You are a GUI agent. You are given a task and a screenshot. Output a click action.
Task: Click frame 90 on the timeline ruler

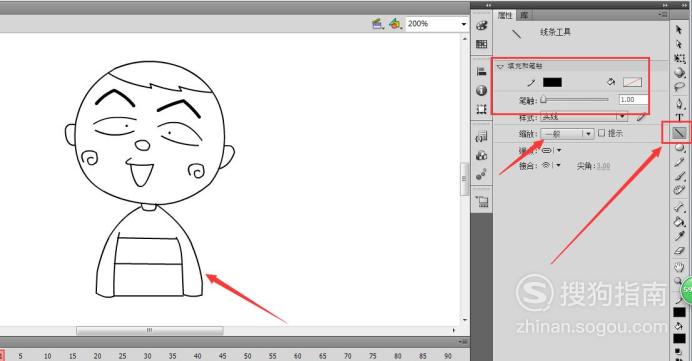pos(448,356)
